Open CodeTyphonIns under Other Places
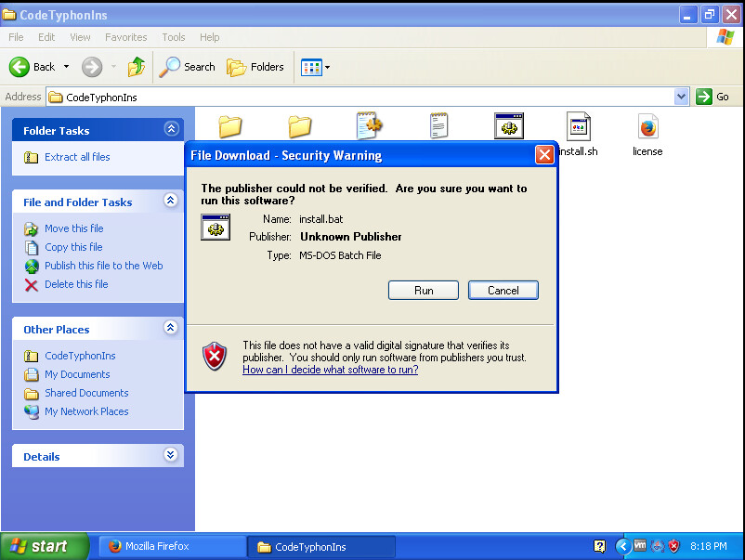745x560 pixels. 80,356
